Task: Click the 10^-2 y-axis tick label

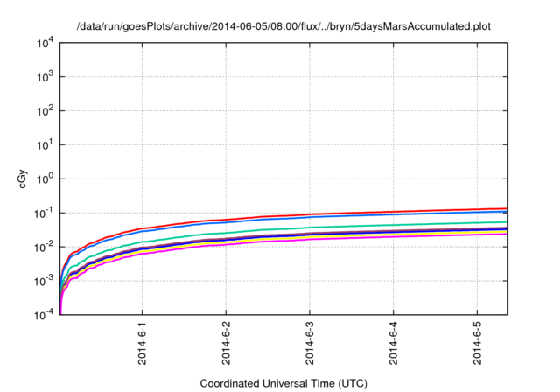Action: coord(45,247)
